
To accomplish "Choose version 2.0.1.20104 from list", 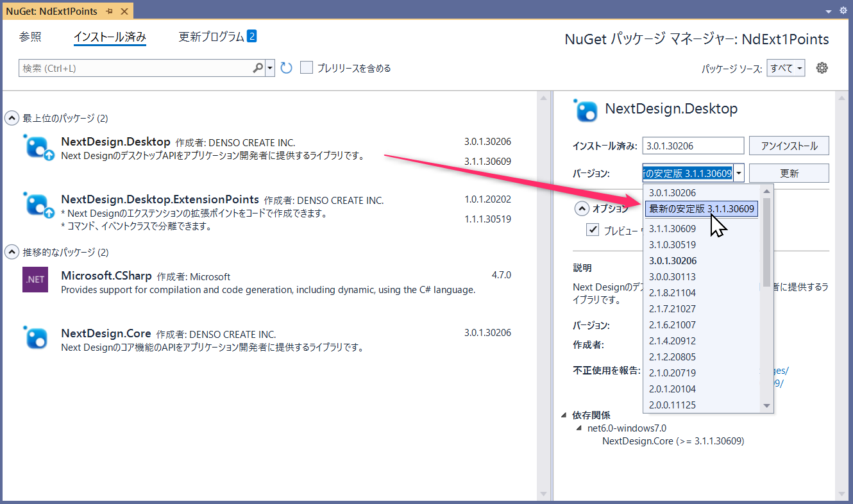I will [672, 389].
